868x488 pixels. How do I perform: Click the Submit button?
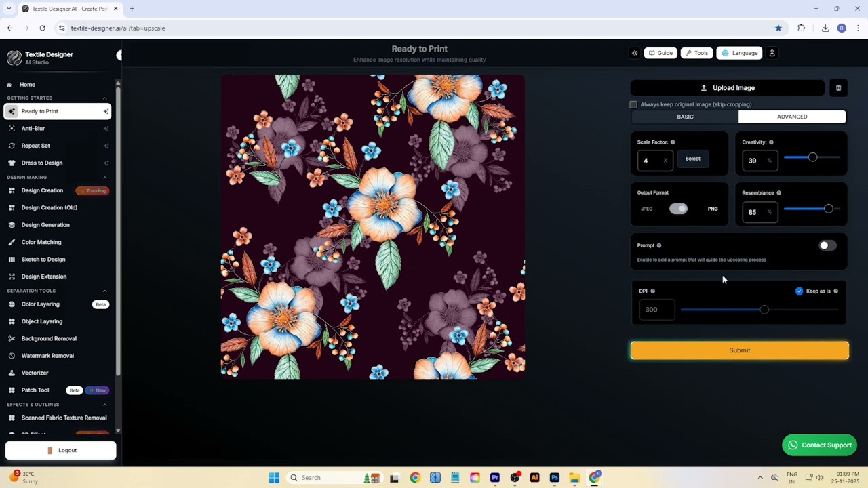pos(740,350)
